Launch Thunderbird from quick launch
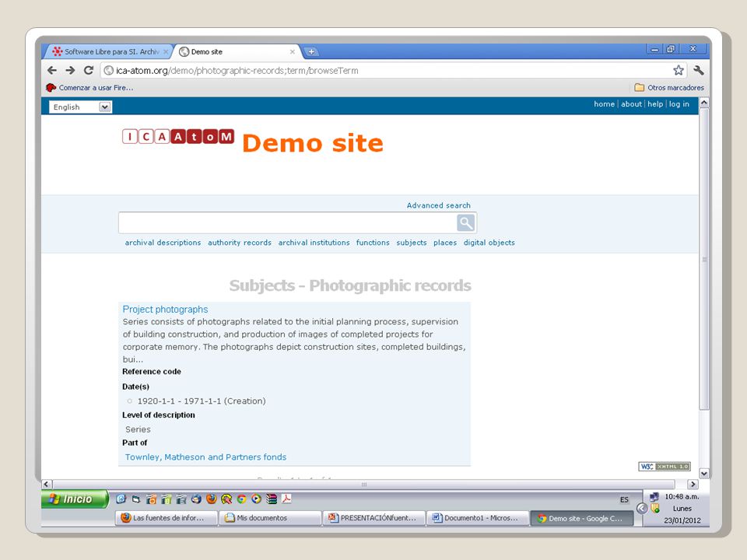This screenshot has width=747, height=560. point(196,499)
